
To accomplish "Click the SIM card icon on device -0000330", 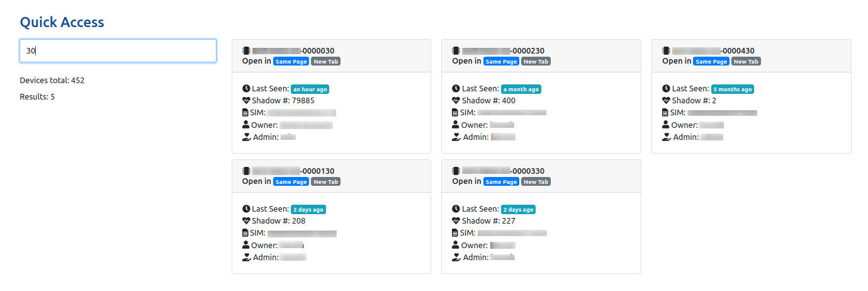I will pos(456,233).
